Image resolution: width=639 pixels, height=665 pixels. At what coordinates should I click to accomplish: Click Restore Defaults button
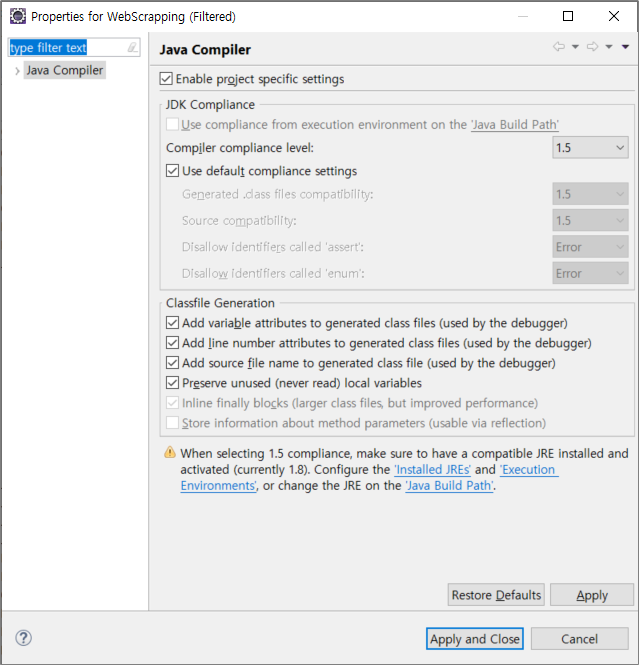tap(496, 595)
